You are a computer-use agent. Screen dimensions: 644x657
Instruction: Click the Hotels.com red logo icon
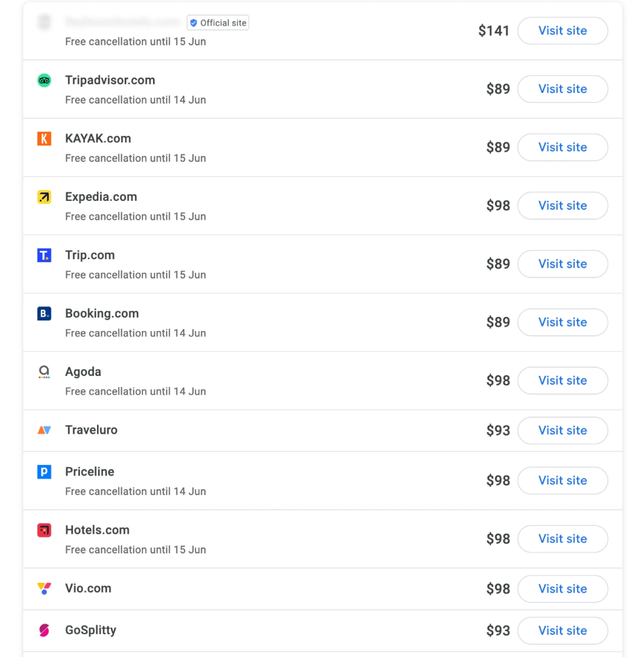44,530
